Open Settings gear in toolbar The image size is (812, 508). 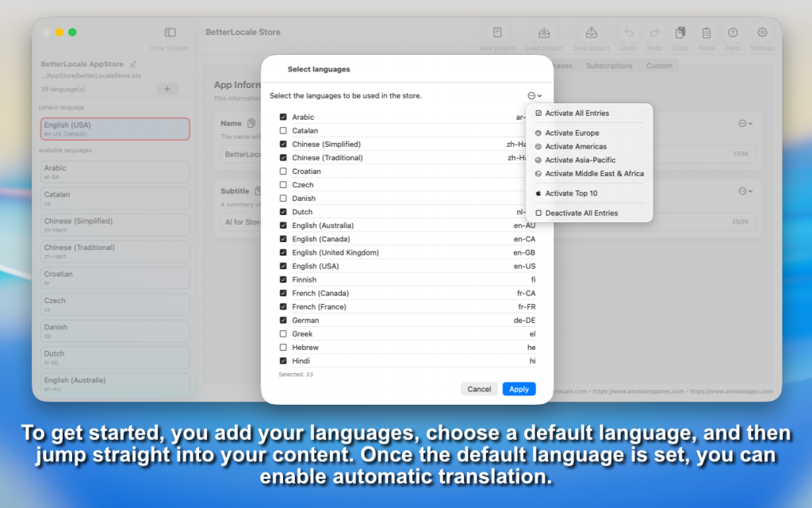click(x=762, y=33)
